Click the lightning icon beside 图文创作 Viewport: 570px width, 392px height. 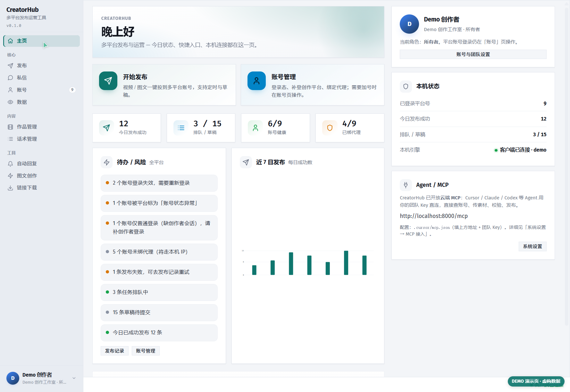click(10, 176)
